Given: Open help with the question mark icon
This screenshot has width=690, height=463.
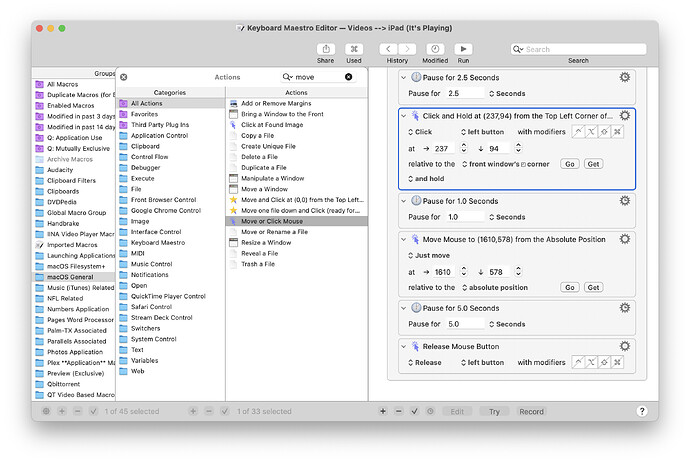Looking at the screenshot, I should [642, 411].
